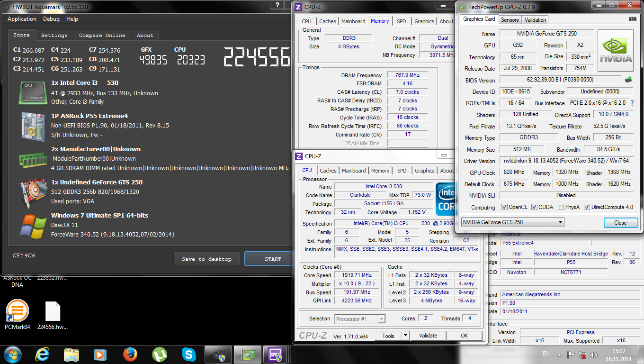This screenshot has height=364, width=644.
Task: Switch to Aquamark Compare Online tab
Action: [102, 35]
